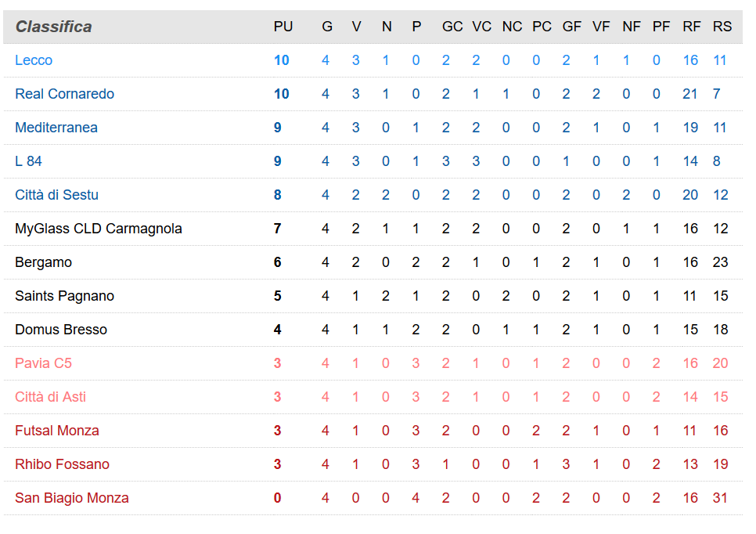Open the San Biagio Monza link
The width and height of the screenshot is (756, 534).
pos(72,498)
